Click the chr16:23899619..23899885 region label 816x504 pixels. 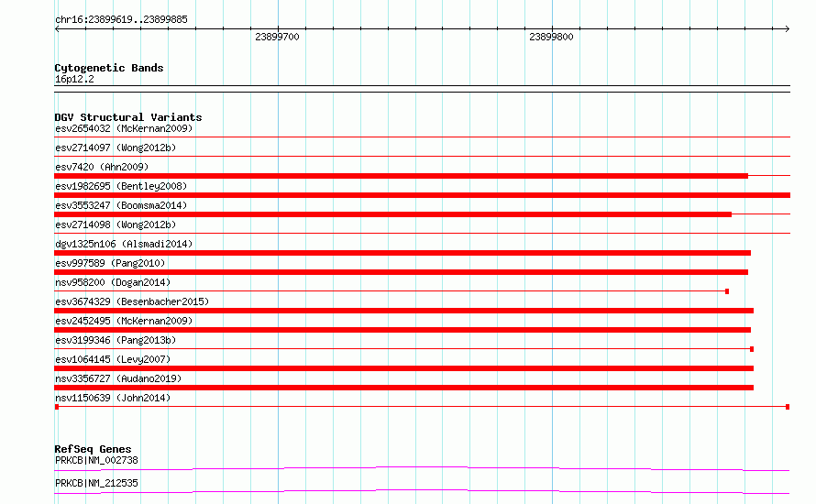[x=121, y=20]
